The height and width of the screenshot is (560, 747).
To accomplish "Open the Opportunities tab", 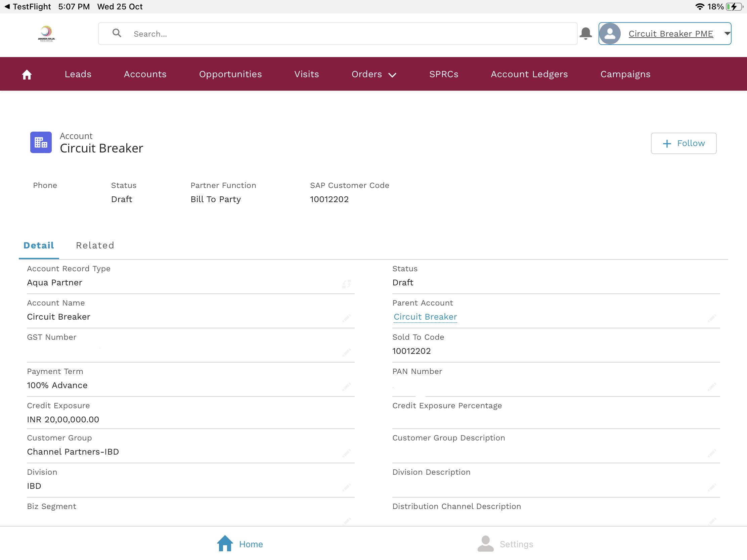I will coord(231,74).
